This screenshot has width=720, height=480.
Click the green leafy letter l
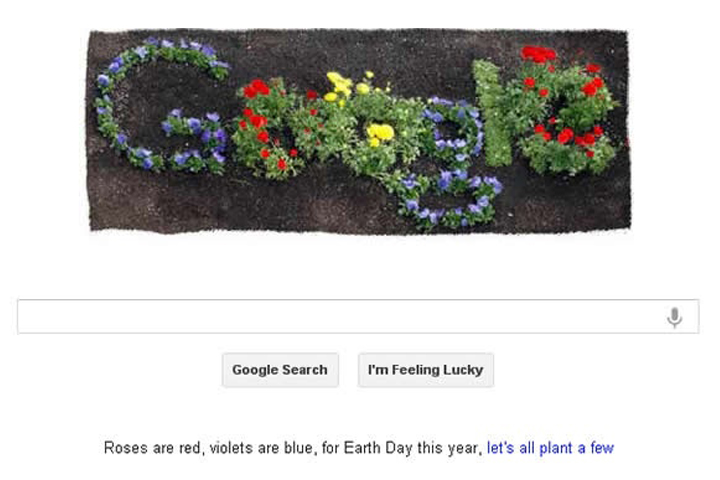(x=491, y=112)
